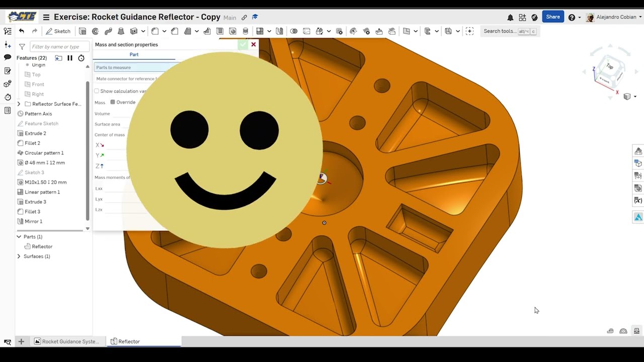
Task: Close the Mass and section properties dialog
Action: tap(254, 44)
